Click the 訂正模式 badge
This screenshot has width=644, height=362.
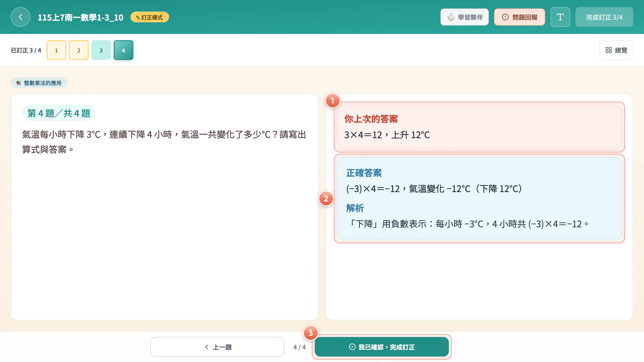tap(150, 17)
